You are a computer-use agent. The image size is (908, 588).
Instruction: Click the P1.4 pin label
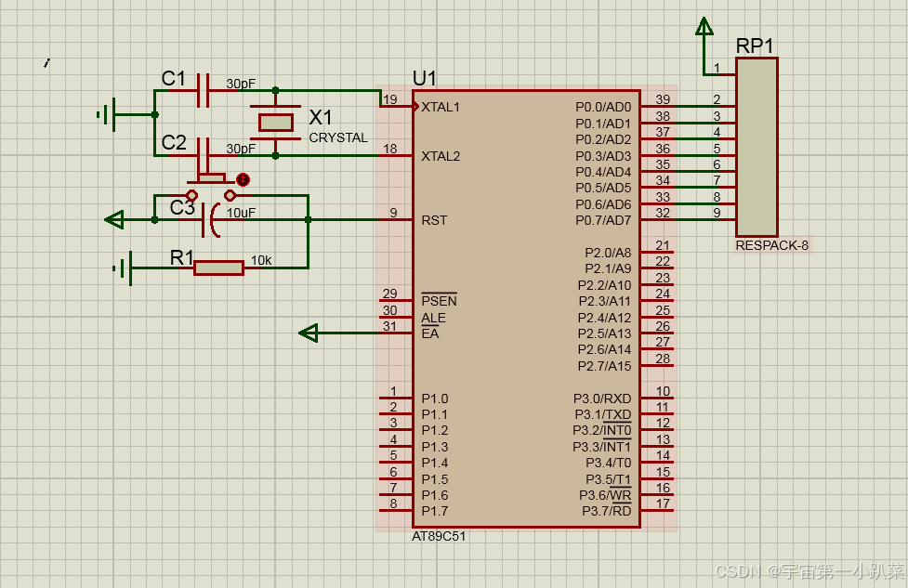tap(434, 463)
